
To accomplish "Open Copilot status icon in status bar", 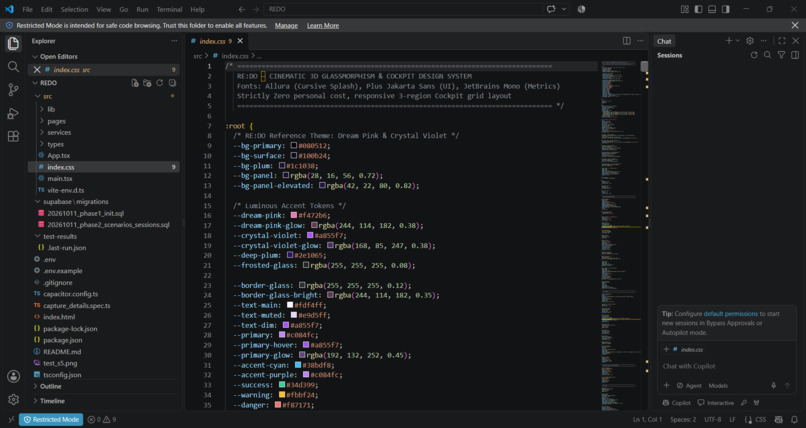I will tap(779, 420).
